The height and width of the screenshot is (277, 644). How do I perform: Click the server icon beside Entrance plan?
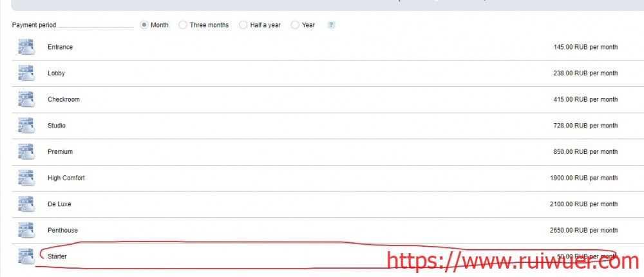tap(26, 47)
